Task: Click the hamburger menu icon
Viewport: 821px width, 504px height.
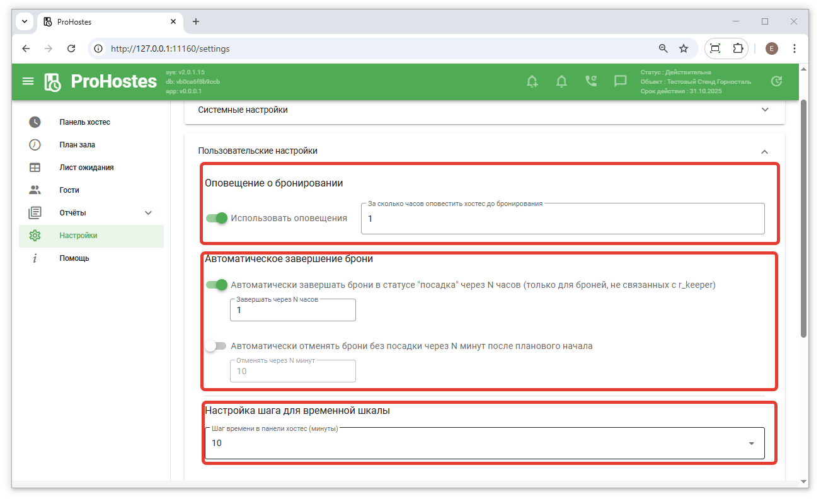Action: pyautogui.click(x=28, y=81)
